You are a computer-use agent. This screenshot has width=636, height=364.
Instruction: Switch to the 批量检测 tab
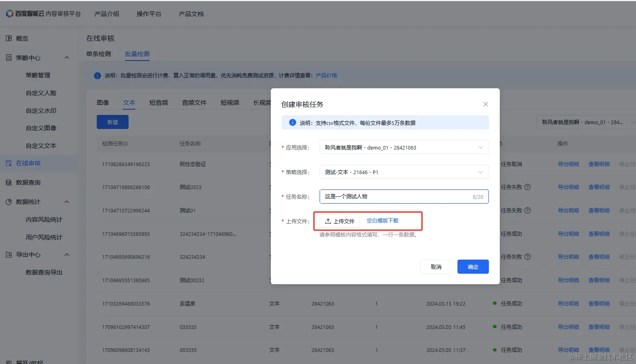tap(137, 54)
